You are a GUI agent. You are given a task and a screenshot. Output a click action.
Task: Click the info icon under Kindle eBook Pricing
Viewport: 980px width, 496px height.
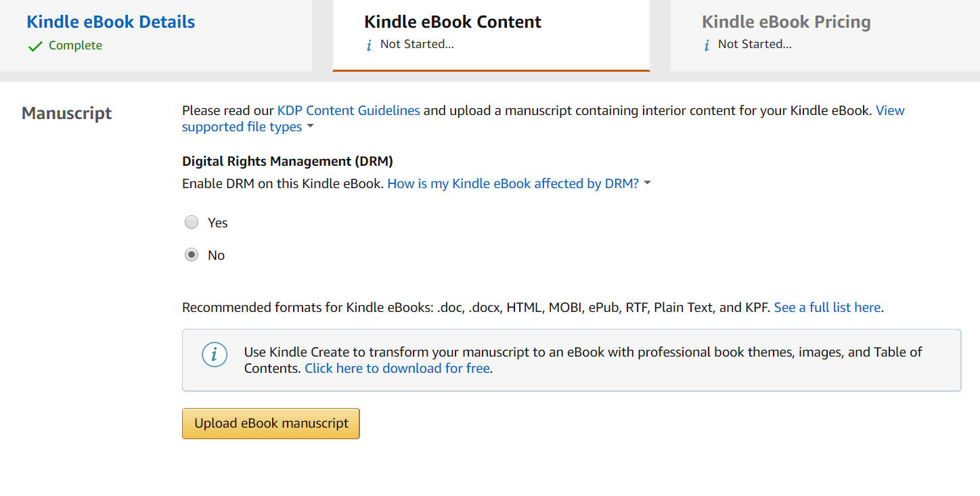click(707, 45)
